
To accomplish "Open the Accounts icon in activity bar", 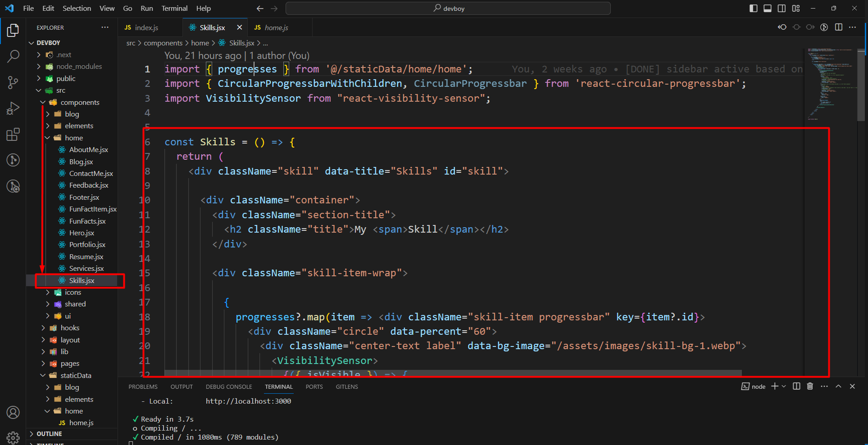I will (13, 413).
